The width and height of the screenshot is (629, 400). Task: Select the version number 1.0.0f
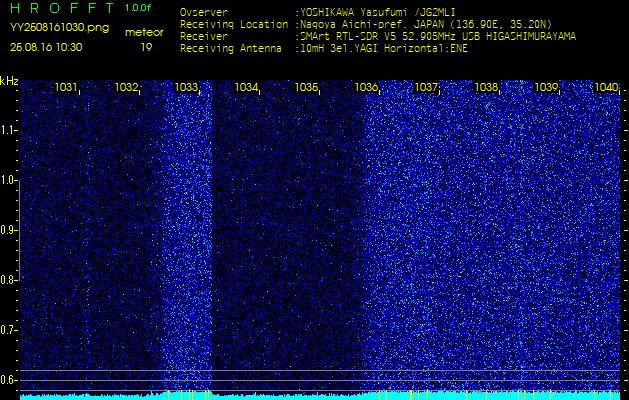138,8
